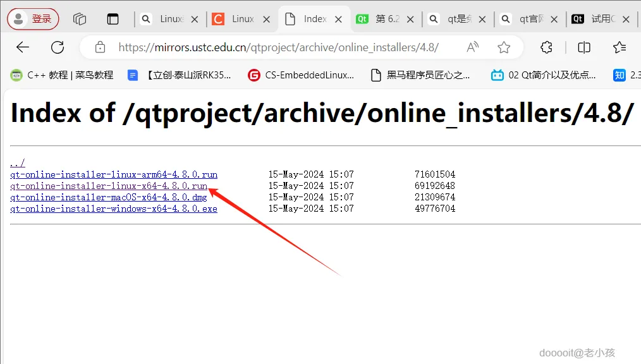Close the Index tab
Screen dimensions: 641x364
tap(338, 19)
